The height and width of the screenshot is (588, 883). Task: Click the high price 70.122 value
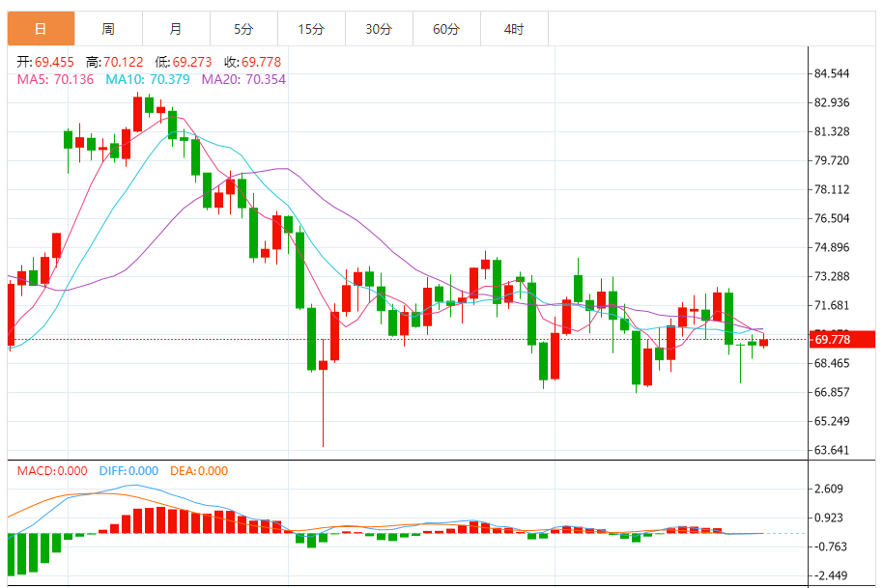point(124,62)
